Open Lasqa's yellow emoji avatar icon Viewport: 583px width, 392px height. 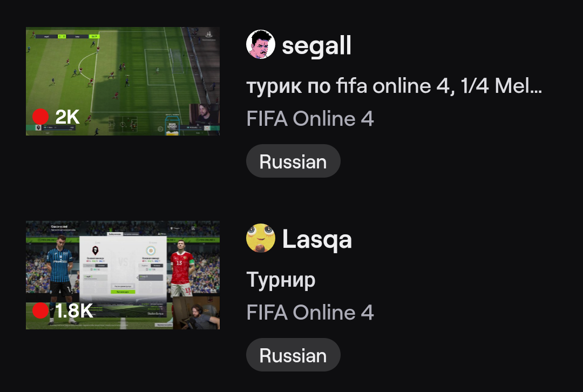(x=261, y=239)
